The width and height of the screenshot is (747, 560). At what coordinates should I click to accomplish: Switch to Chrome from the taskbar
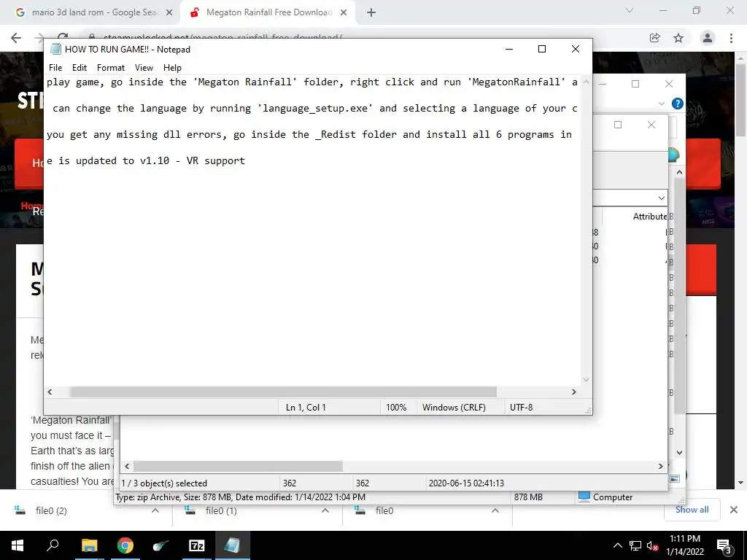click(125, 545)
